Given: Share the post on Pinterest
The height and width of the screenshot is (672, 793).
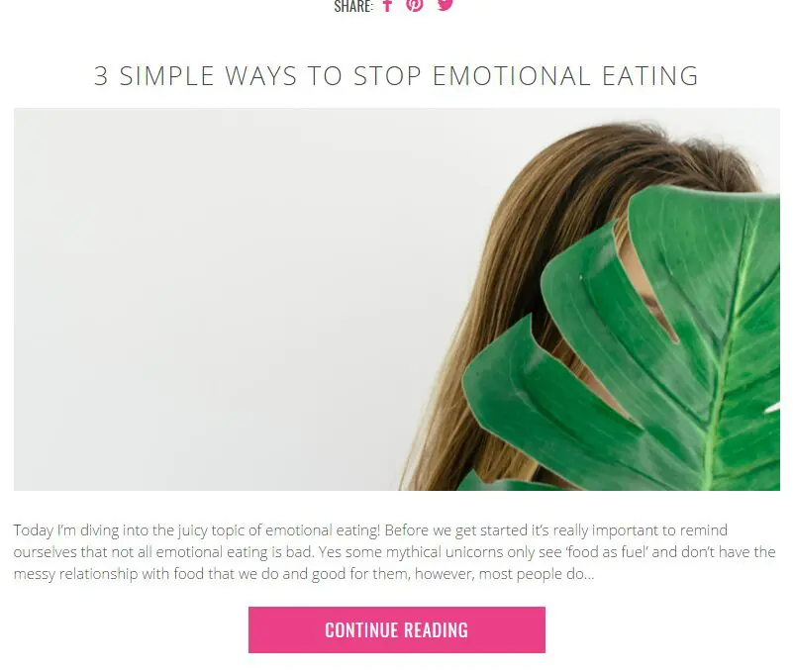Looking at the screenshot, I should coord(415,5).
